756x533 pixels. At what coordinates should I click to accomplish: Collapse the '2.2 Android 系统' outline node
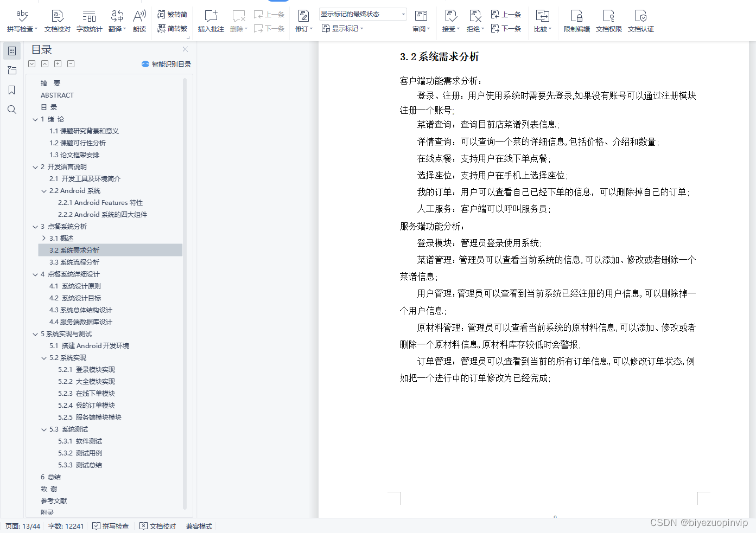tap(44, 191)
